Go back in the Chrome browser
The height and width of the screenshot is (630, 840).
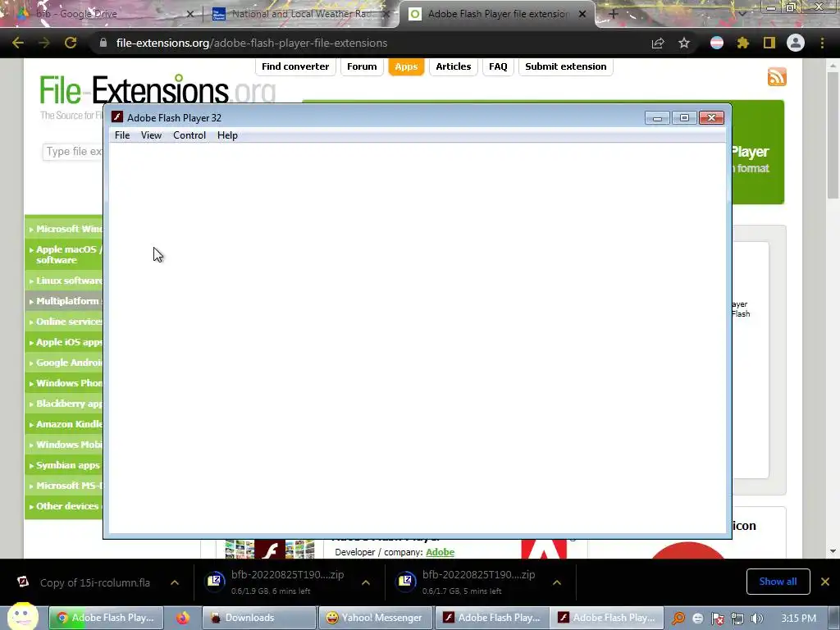tap(18, 43)
